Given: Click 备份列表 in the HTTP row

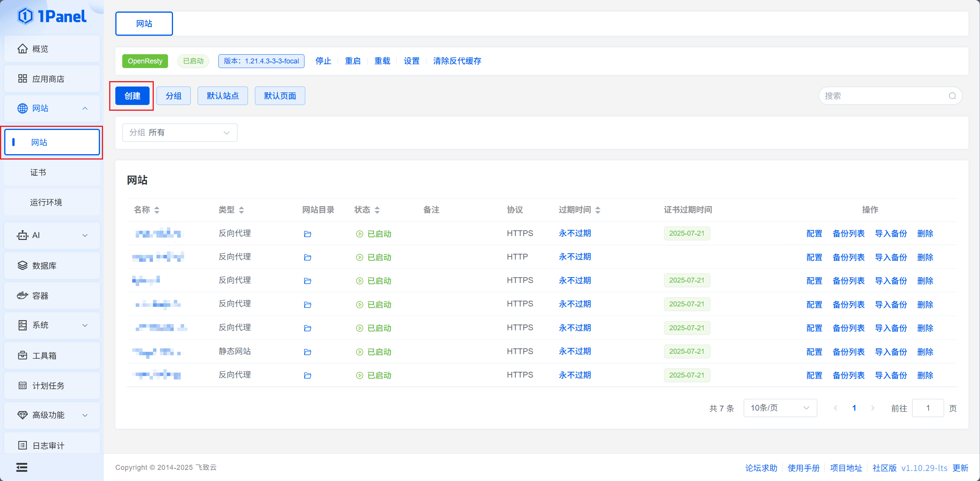Looking at the screenshot, I should tap(849, 257).
